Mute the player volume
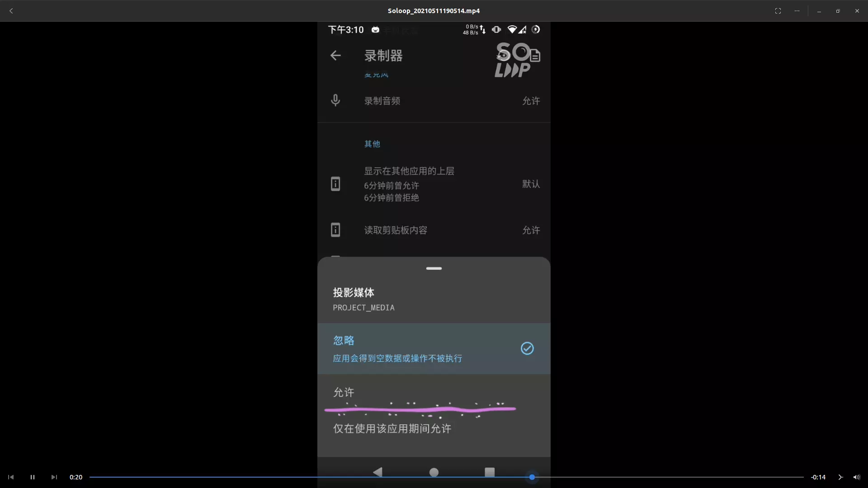 click(857, 477)
